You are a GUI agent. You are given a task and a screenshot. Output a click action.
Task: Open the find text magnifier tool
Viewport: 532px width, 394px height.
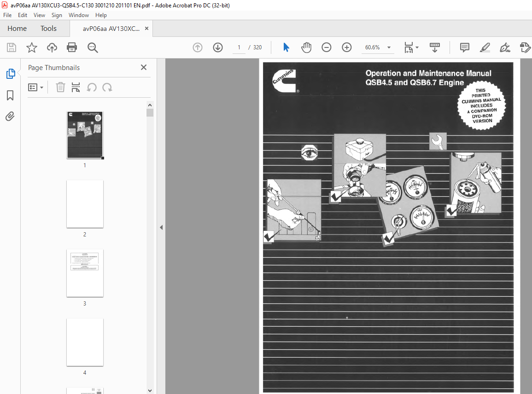[93, 47]
